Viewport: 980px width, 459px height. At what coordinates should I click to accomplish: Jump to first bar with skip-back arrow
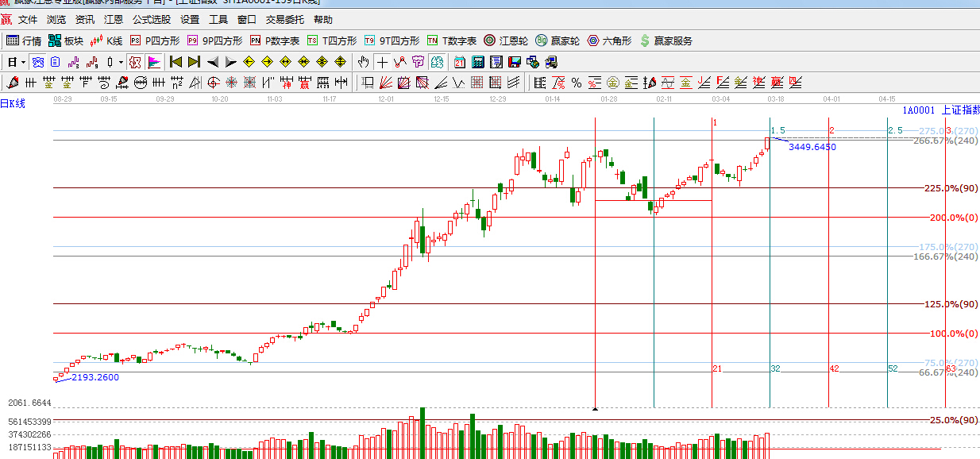(x=176, y=62)
